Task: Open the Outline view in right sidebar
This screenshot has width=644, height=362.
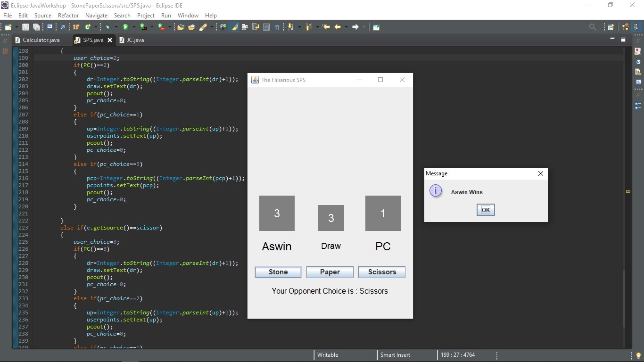Action: [x=638, y=106]
